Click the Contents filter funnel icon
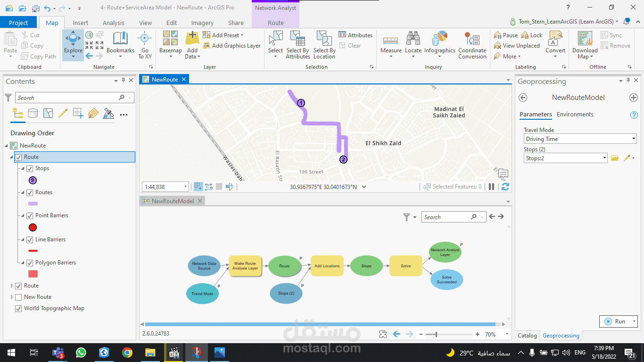Viewport: 644px width, 362px height. pyautogui.click(x=8, y=98)
